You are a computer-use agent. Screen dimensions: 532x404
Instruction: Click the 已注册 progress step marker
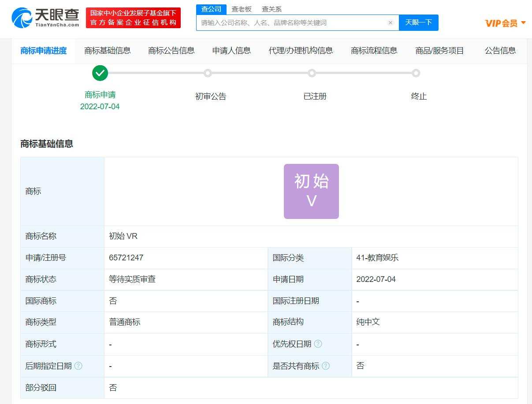point(312,73)
